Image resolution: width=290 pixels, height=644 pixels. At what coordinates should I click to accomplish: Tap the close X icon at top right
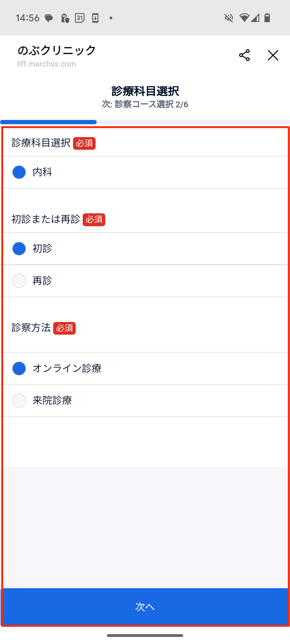273,56
